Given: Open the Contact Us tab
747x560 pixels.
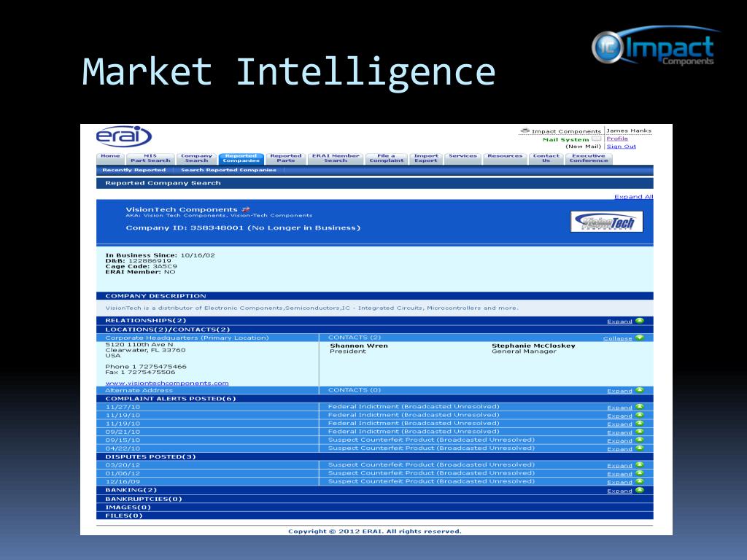Looking at the screenshot, I should tap(546, 158).
